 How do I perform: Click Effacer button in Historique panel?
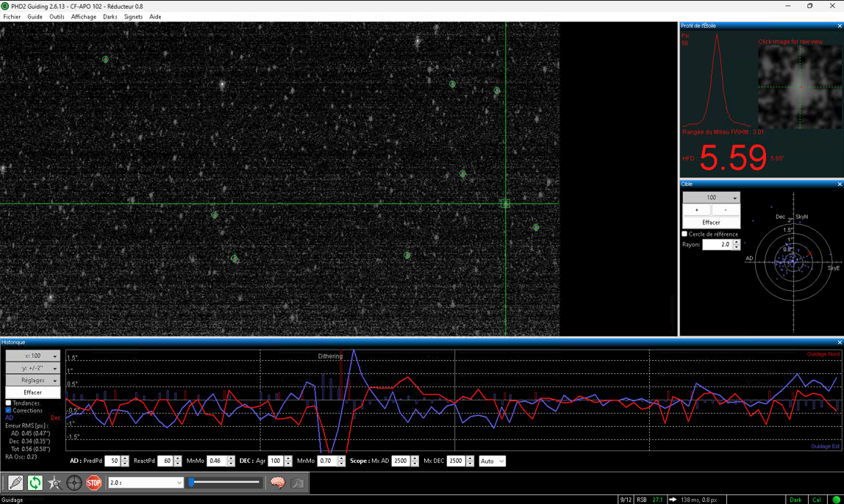[33, 392]
